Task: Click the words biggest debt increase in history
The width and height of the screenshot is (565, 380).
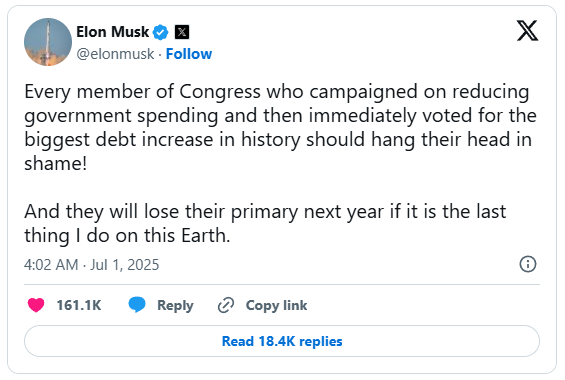Action: [x=162, y=140]
